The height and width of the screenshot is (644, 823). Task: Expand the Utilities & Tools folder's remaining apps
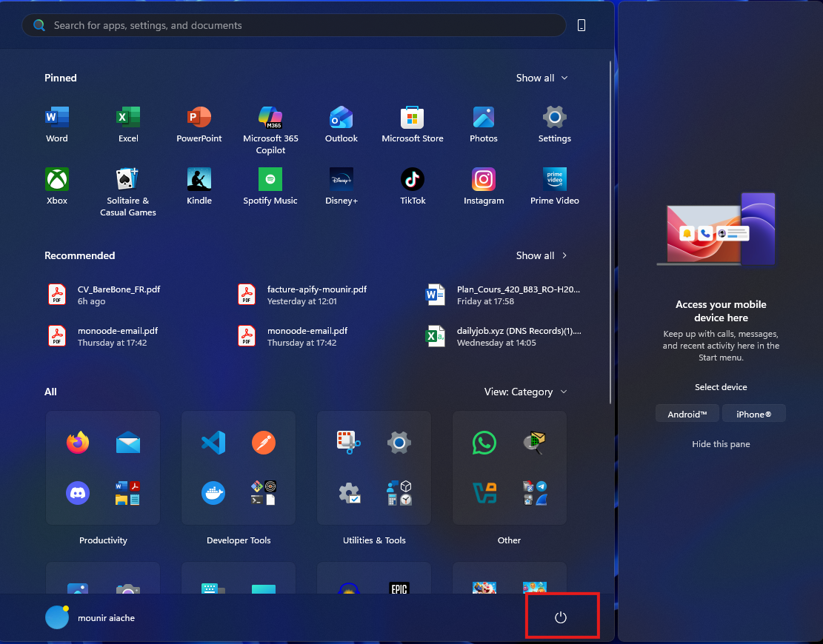coord(399,493)
